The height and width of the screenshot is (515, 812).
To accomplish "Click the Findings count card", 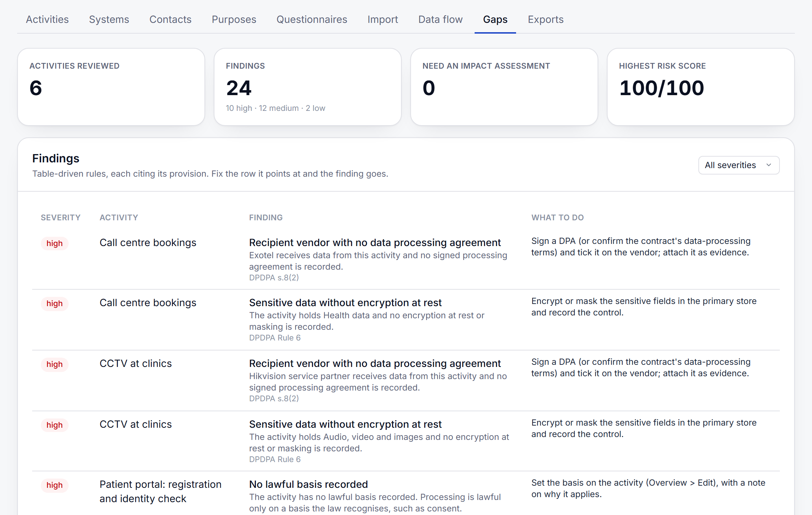I will 308,87.
